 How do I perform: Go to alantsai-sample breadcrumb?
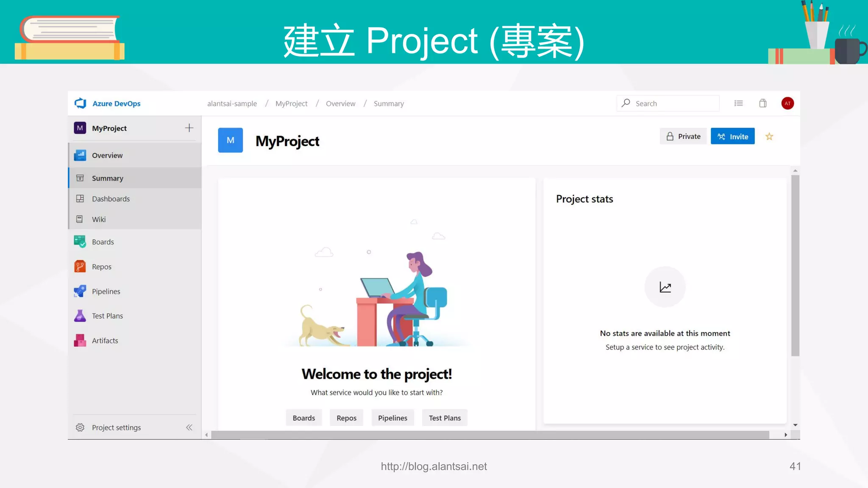[232, 103]
